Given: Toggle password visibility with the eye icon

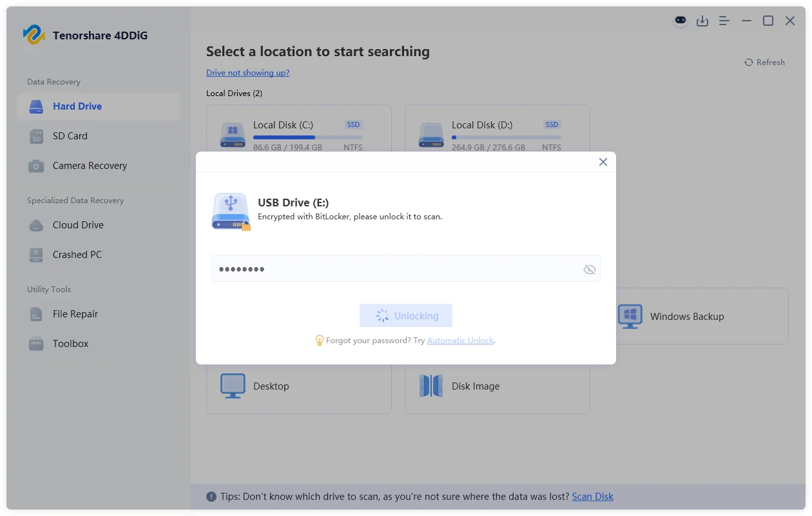Looking at the screenshot, I should click(590, 269).
